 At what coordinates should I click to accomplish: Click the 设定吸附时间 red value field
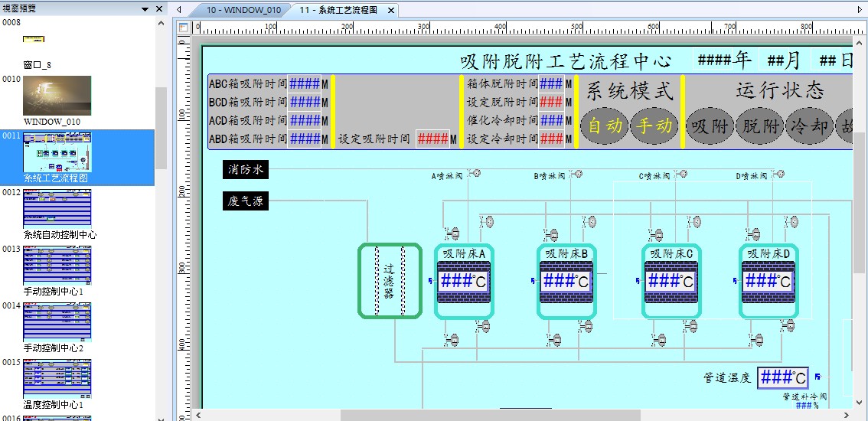(x=432, y=139)
